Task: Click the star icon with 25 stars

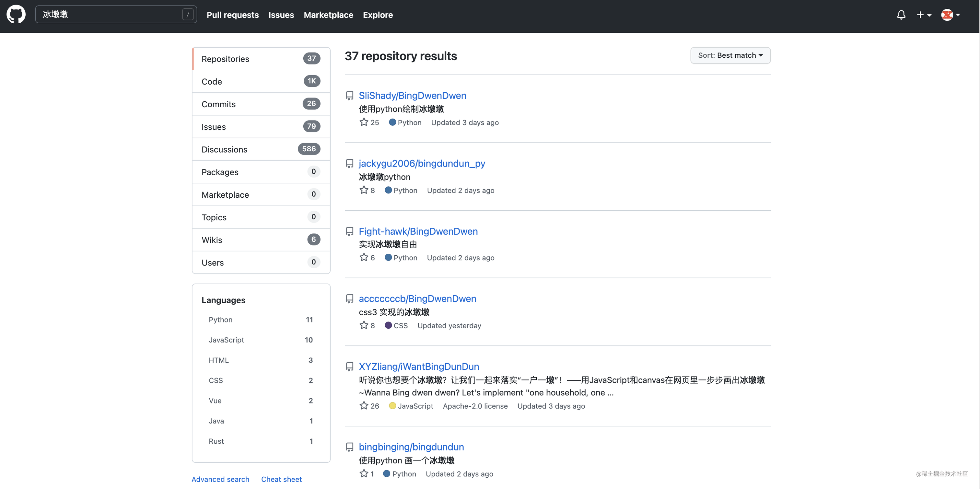Action: tap(364, 122)
